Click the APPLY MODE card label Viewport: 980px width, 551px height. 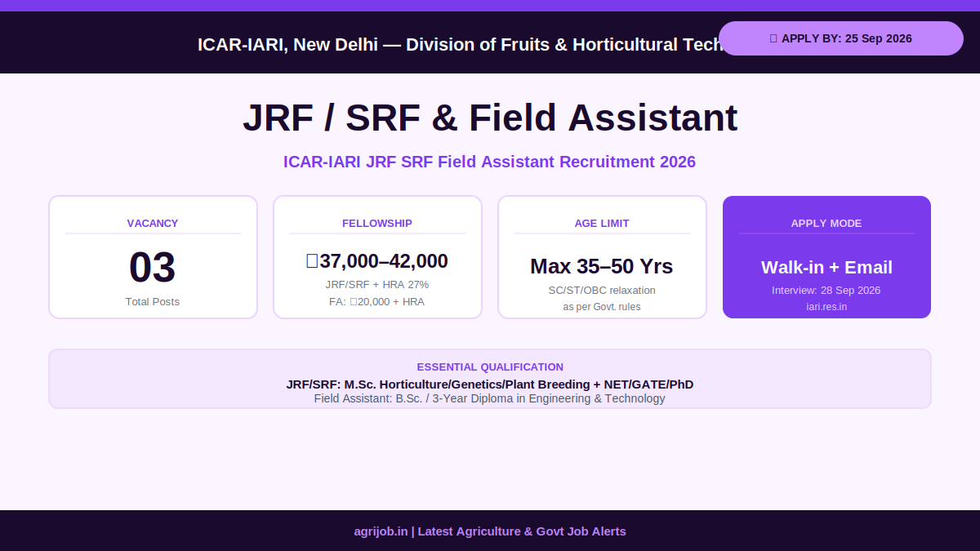[x=826, y=223]
